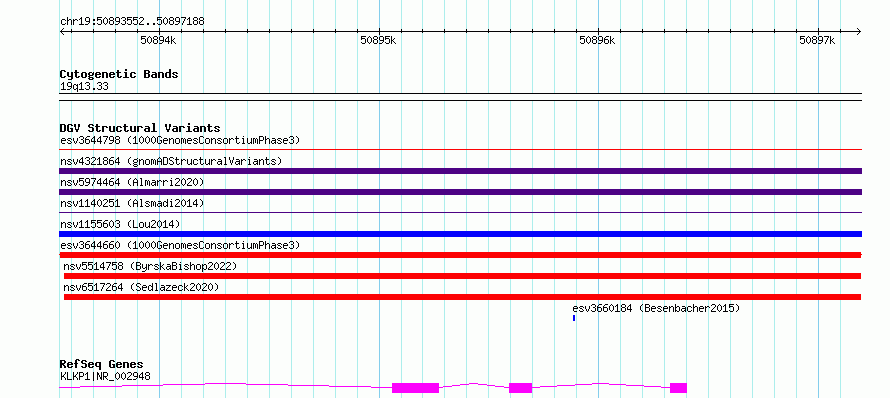Screen dimensions: 890x398
Task: Click the right arrowhead of the coordinate ruler
Action: click(x=859, y=32)
